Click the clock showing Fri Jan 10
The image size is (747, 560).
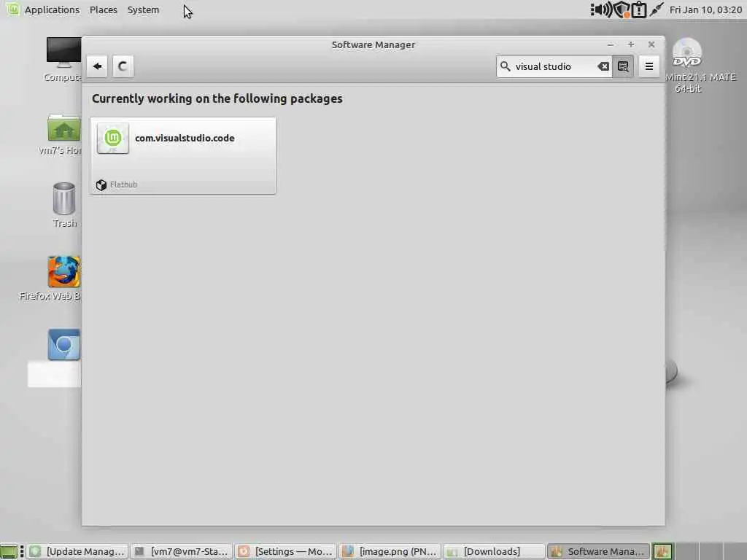click(705, 9)
